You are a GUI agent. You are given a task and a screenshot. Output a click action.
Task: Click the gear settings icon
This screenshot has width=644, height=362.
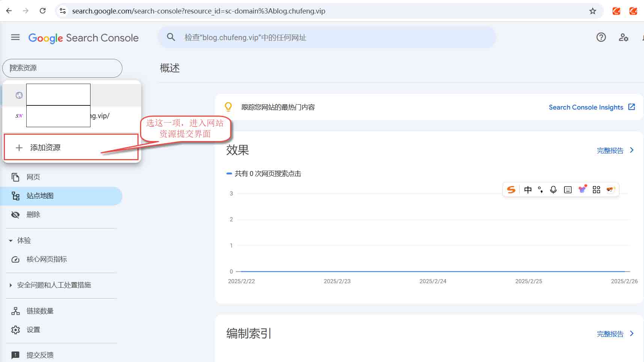point(15,330)
